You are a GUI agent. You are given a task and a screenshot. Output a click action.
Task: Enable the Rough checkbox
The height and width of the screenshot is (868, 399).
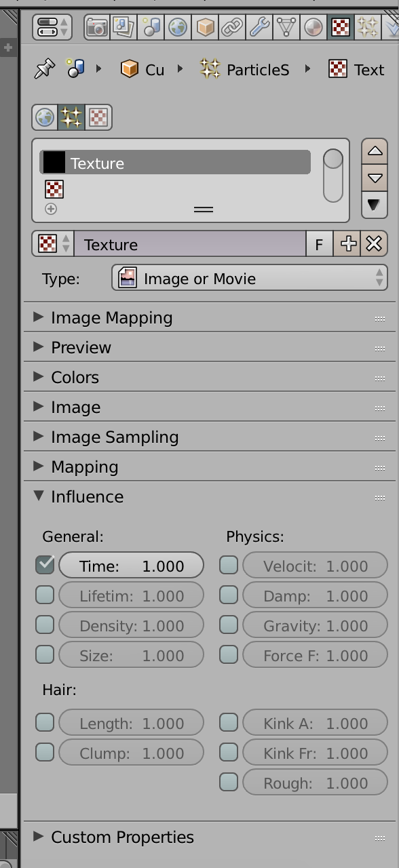pyautogui.click(x=229, y=782)
